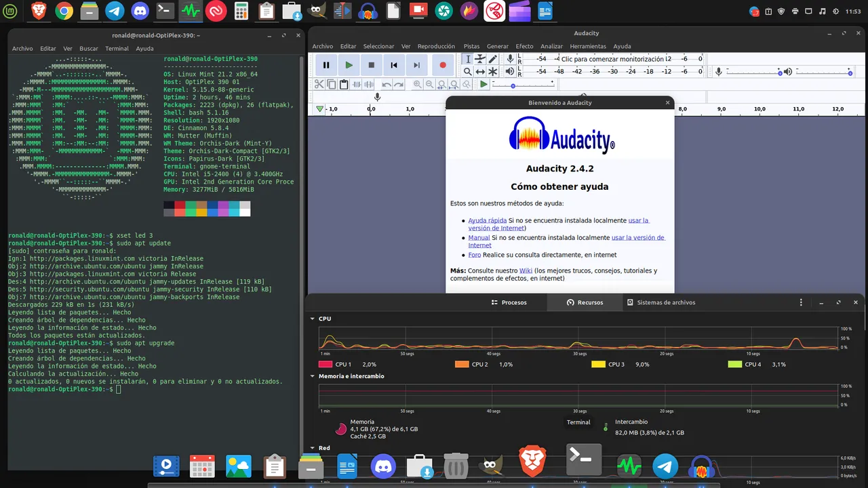Activate the Zoom magnifier tool in Audacity tools
Viewport: 868px width, 488px height.
468,71
